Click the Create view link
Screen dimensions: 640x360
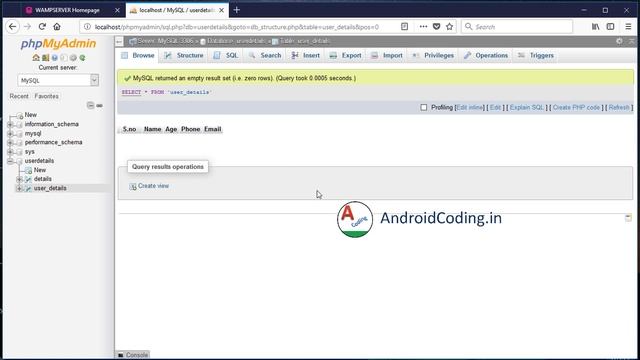tap(153, 186)
